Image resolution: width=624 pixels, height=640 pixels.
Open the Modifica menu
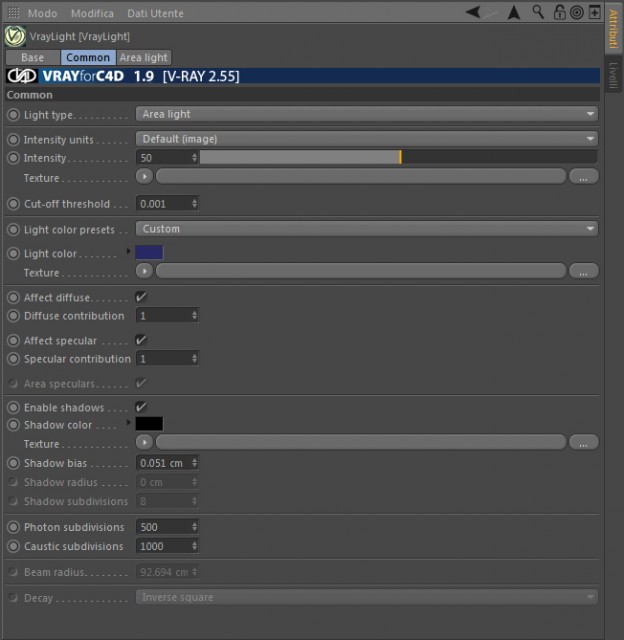coord(92,13)
